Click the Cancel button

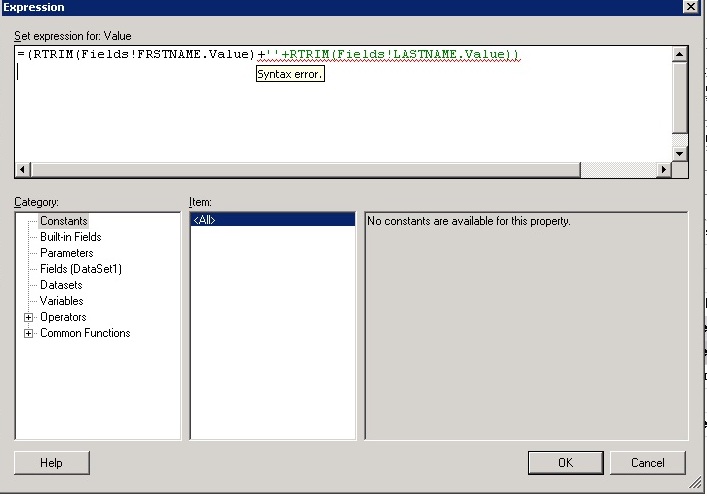pyautogui.click(x=647, y=463)
